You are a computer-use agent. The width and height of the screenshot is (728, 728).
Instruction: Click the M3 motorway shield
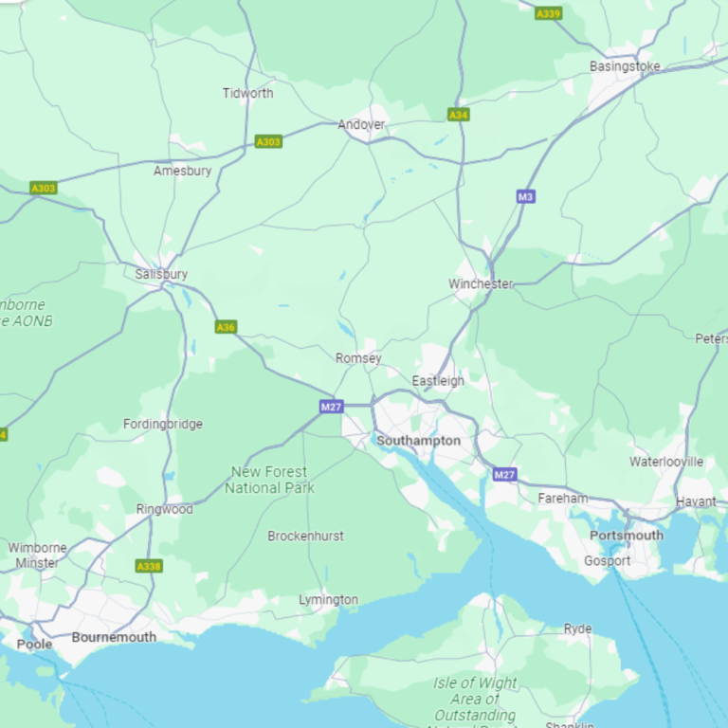tap(525, 196)
